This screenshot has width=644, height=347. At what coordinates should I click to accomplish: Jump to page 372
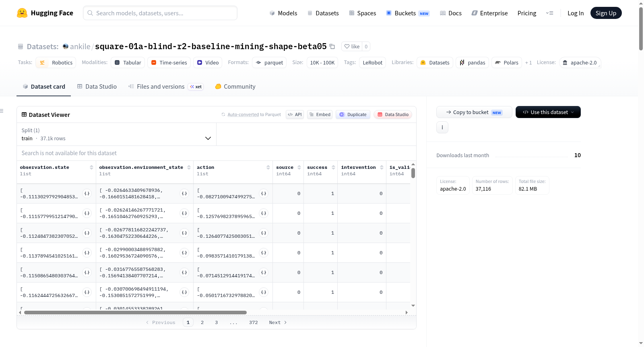tap(253, 322)
